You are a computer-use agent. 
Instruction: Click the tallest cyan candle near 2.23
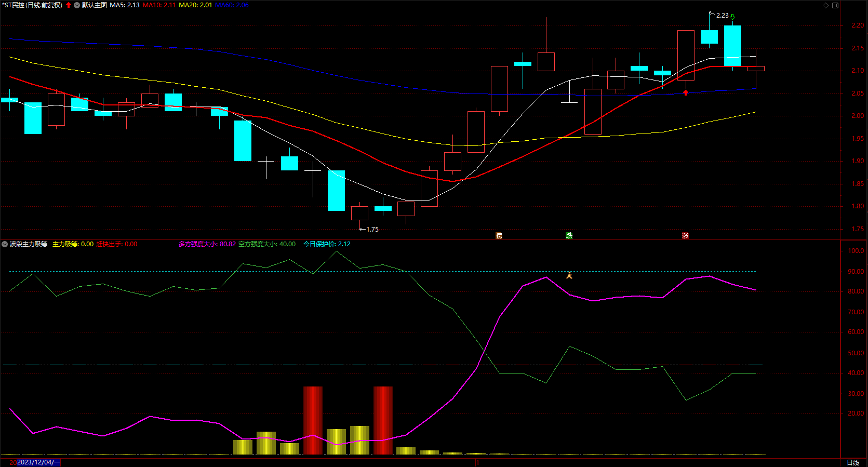pyautogui.click(x=732, y=46)
